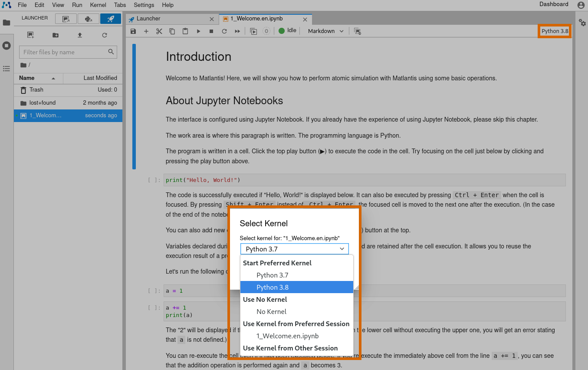Viewport: 588px width, 370px height.
Task: Run the selected cell with play button
Action: [198, 31]
